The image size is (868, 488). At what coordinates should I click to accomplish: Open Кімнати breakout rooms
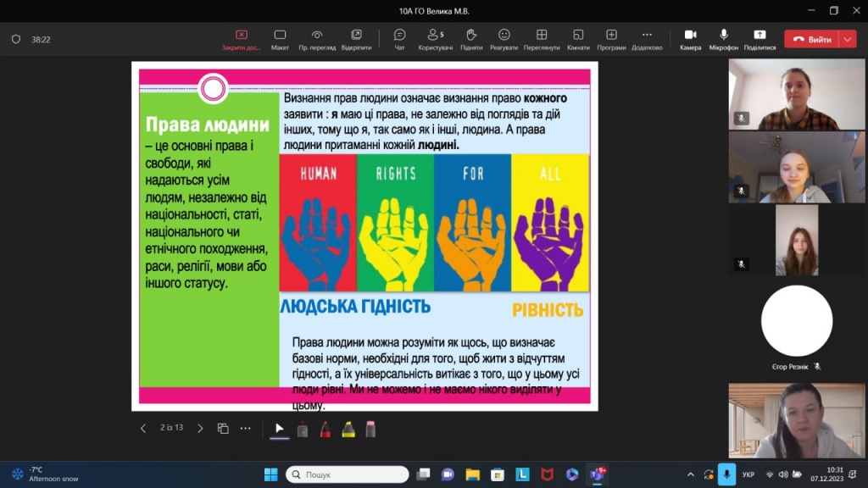[578, 39]
